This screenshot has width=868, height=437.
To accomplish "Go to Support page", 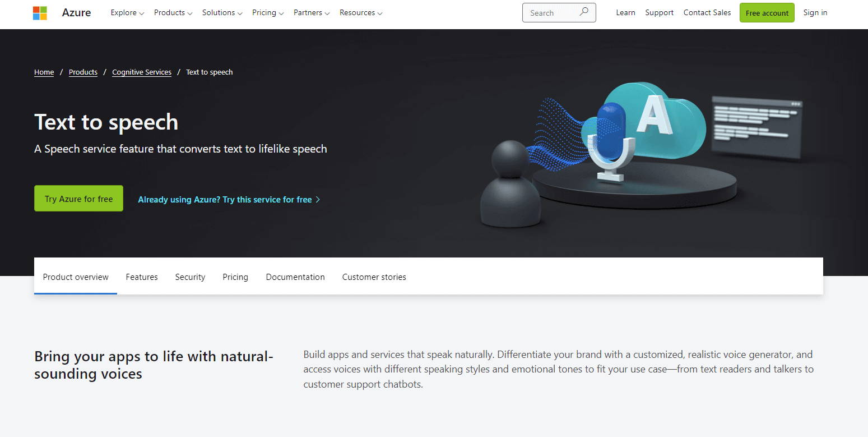I will pos(659,12).
